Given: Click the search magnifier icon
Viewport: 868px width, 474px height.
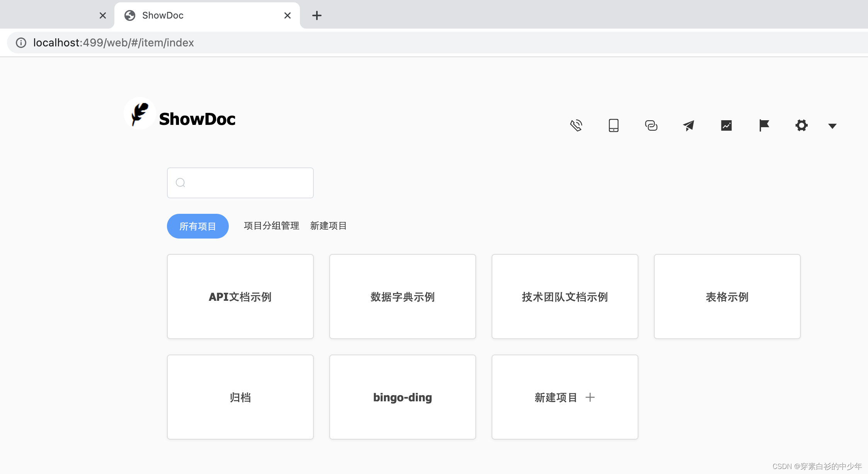Looking at the screenshot, I should pos(180,182).
